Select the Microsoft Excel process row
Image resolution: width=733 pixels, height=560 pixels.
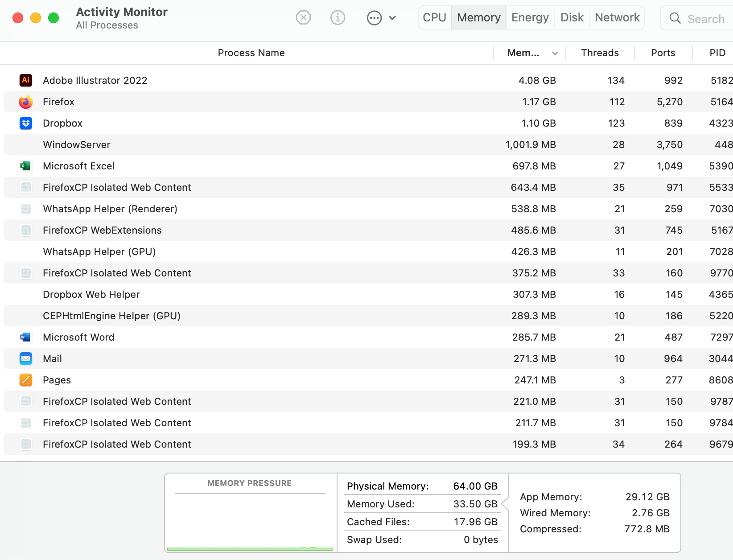click(368, 166)
